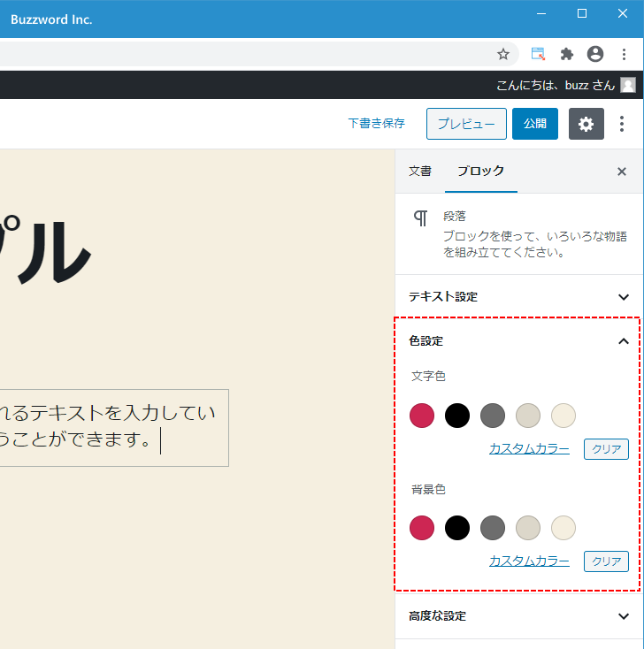Maximize the Buzzword Inc. window

(x=582, y=13)
